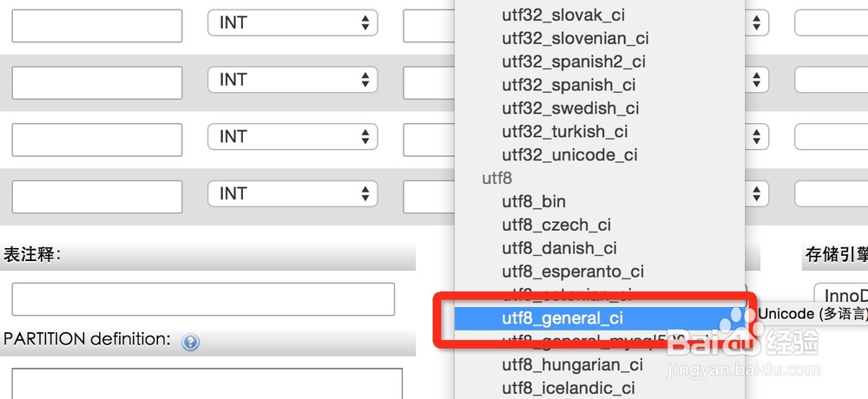
Task: Pick utf8_danish_ci collation
Action: [x=559, y=248]
